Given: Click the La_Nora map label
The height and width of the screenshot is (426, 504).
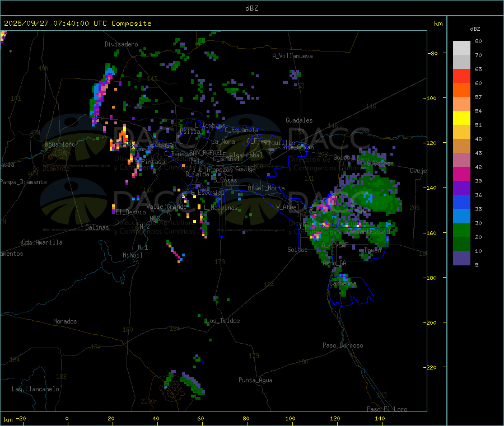Looking at the screenshot, I should [x=223, y=142].
